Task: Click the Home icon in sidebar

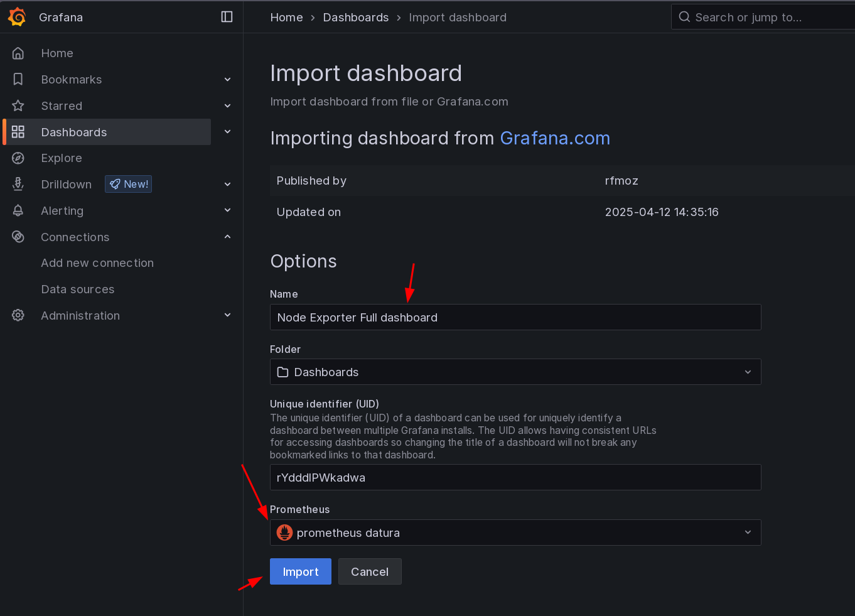Action: pyautogui.click(x=18, y=53)
